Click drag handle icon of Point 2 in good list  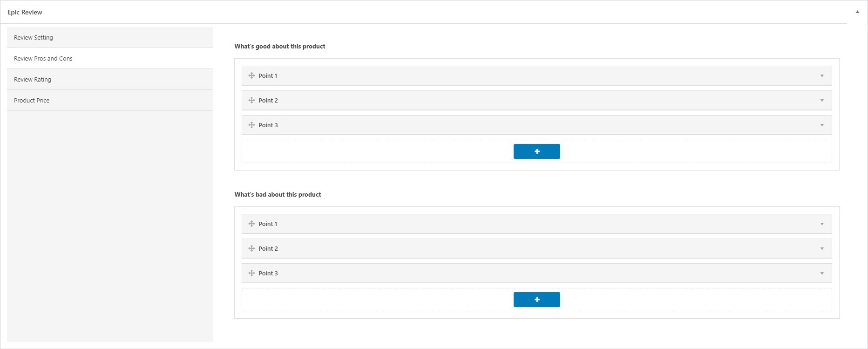[x=251, y=100]
